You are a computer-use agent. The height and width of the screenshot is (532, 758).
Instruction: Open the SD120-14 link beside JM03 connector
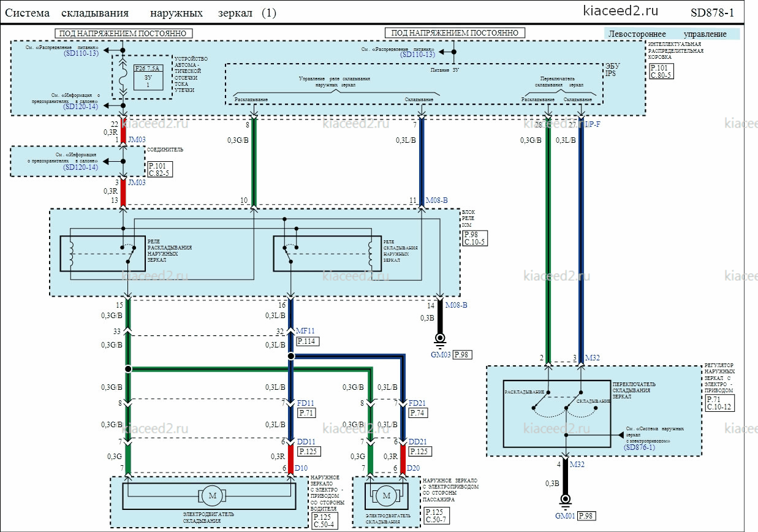point(80,167)
